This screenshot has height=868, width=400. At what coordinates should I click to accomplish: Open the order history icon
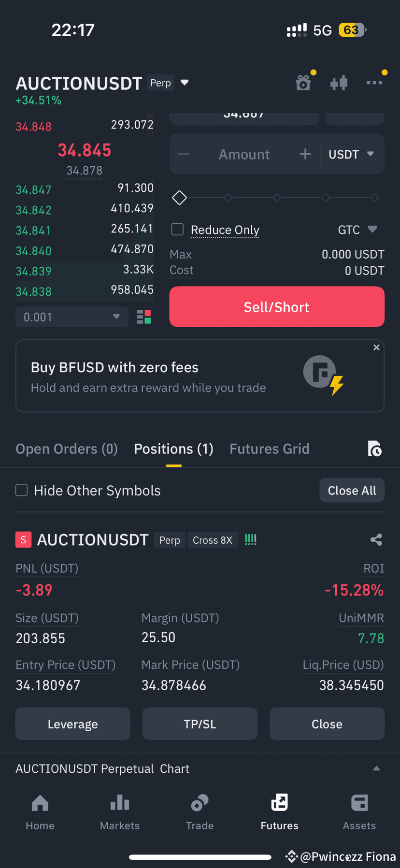point(374,448)
